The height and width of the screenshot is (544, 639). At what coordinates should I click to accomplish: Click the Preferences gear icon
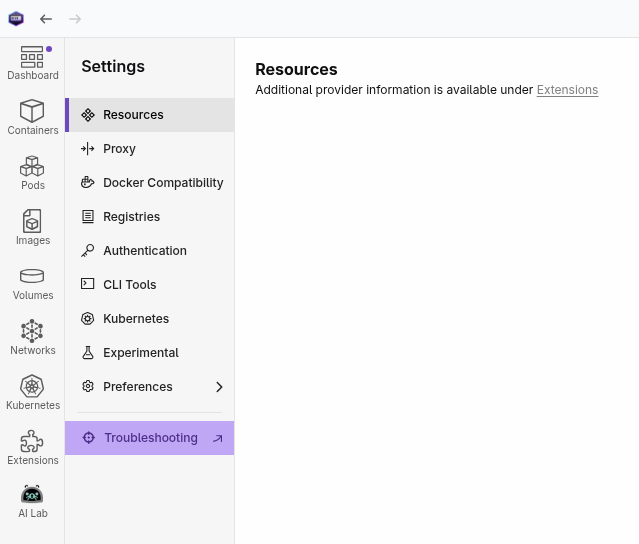point(88,386)
